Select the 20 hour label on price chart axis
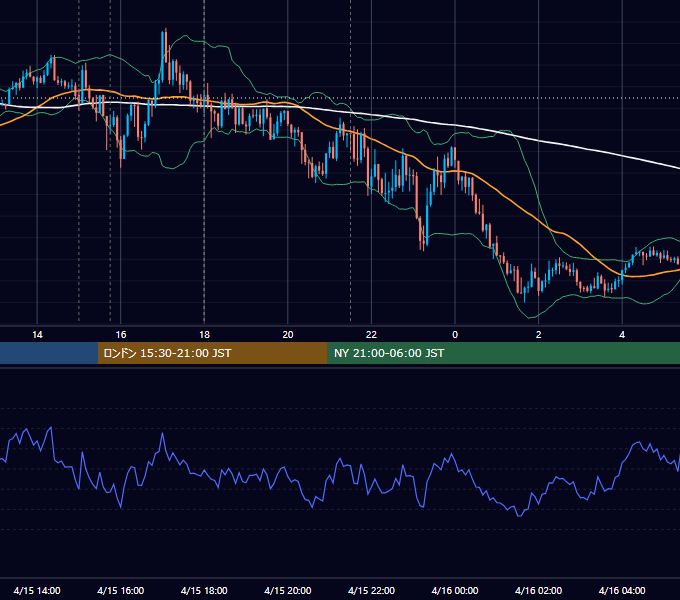This screenshot has width=680, height=600. click(288, 335)
